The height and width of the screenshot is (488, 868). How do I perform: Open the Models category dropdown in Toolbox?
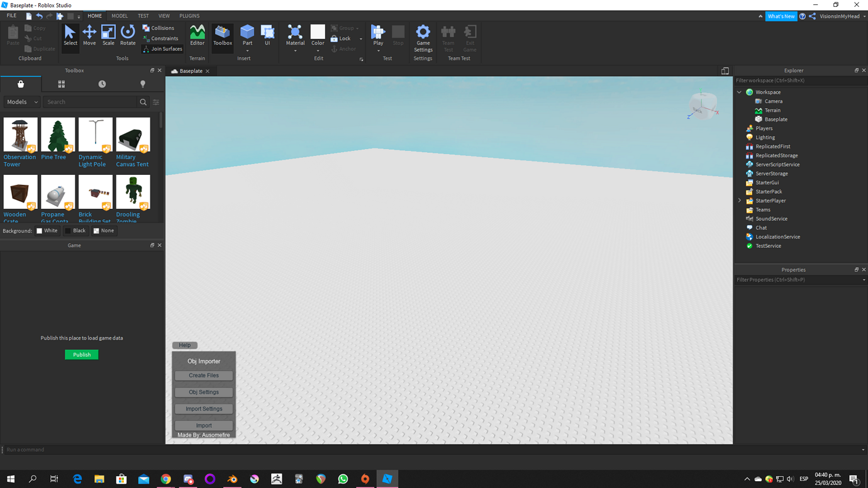tap(21, 101)
